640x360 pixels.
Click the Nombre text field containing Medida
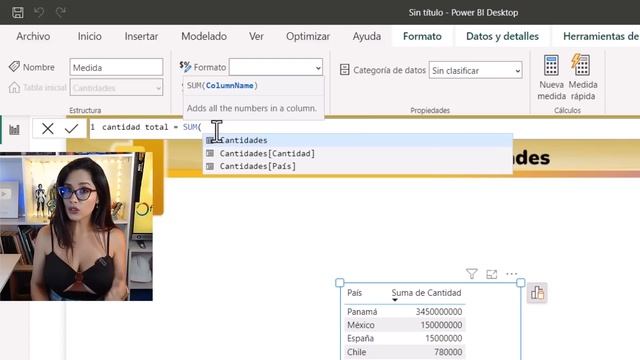(116, 67)
